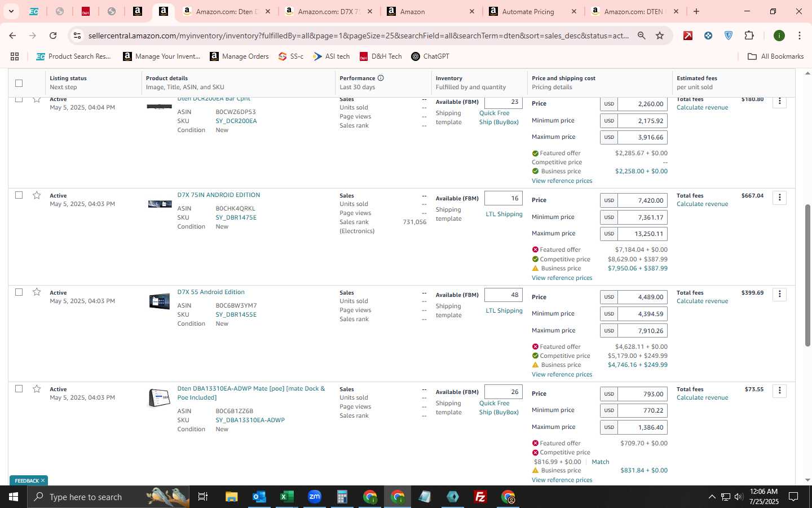Select all listings checkbox in header
The image size is (812, 508).
pos(19,83)
